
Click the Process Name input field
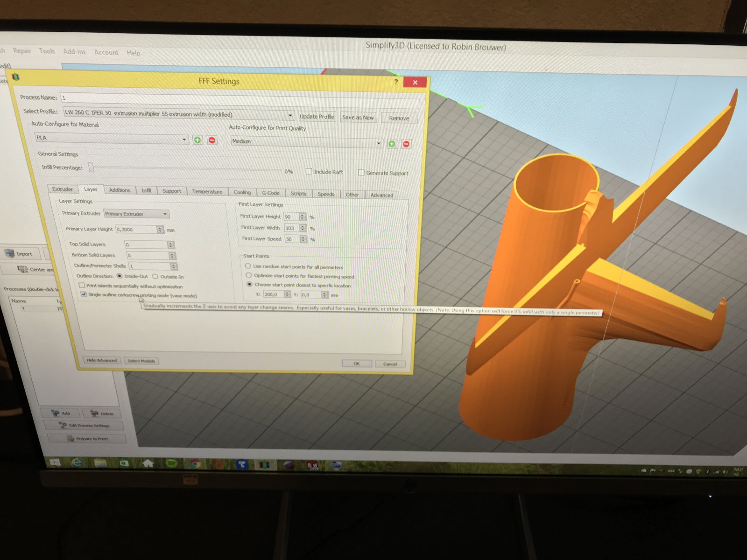[240, 100]
